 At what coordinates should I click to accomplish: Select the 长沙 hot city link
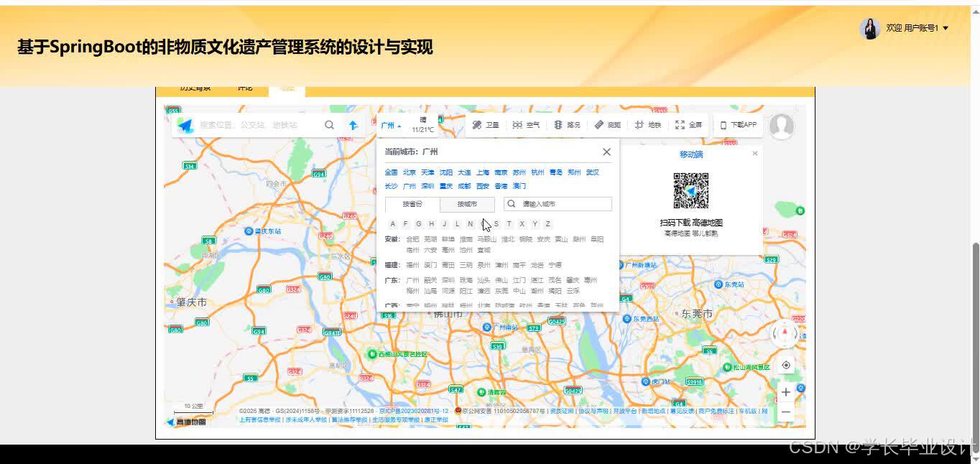[x=391, y=186]
